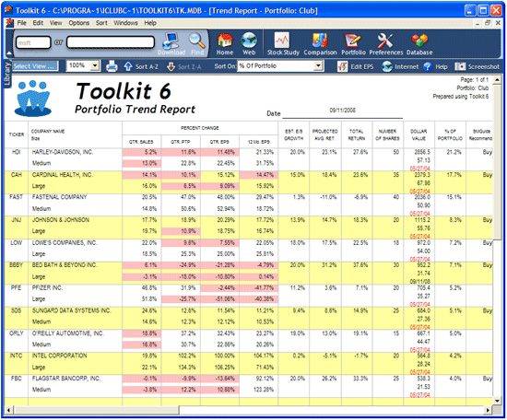Screen dimensions: 507x420
Task: Click the horizontal scrollbar thumb
Action: (x=96, y=410)
